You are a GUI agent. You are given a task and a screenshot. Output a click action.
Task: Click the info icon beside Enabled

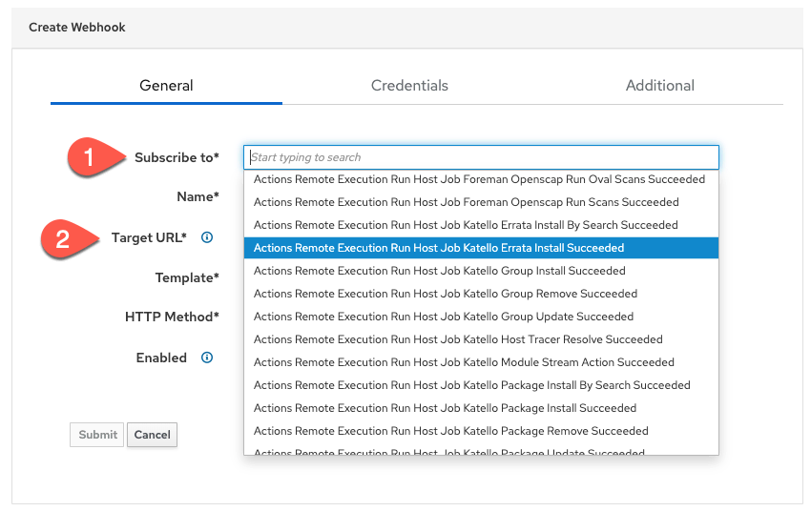point(207,358)
